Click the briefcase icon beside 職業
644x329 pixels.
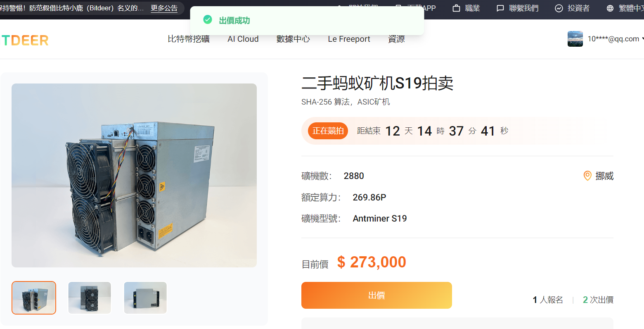[x=456, y=8]
